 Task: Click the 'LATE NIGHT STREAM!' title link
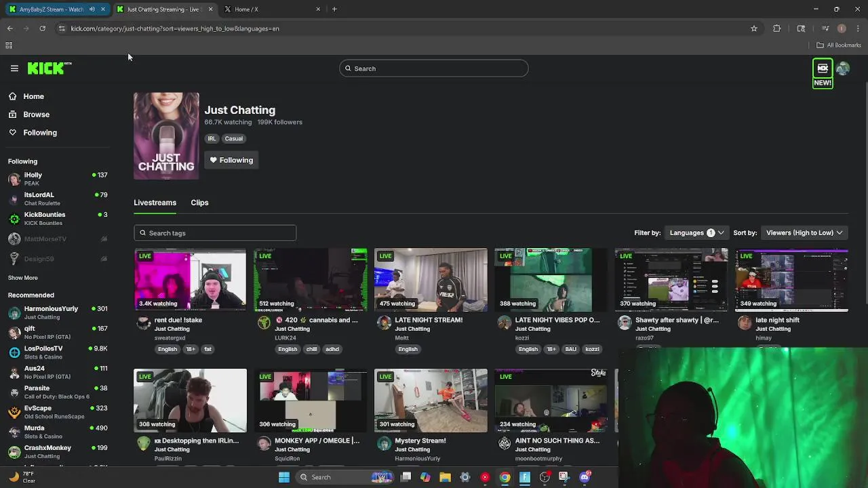(x=429, y=320)
